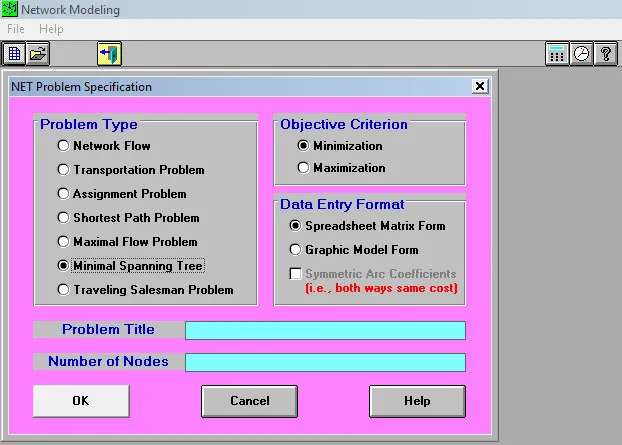Toggle the Symmetric Arc Coefficients checkbox

coord(295,274)
